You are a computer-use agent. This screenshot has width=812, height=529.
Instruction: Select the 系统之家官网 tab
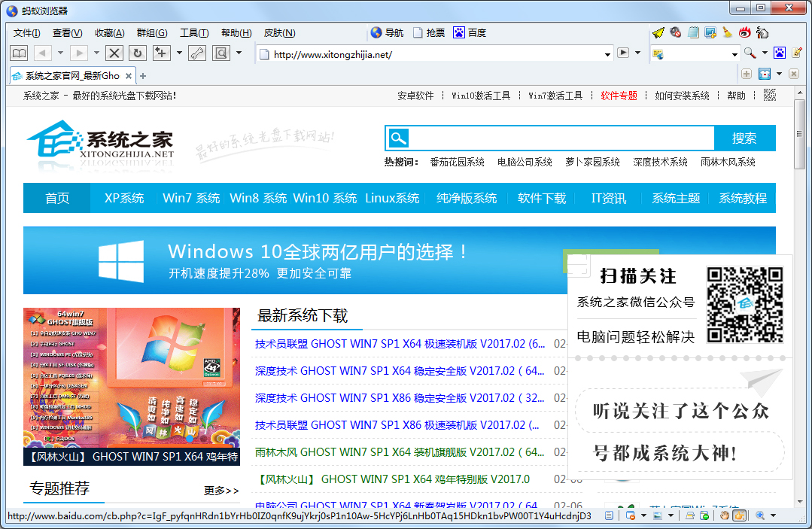click(72, 76)
